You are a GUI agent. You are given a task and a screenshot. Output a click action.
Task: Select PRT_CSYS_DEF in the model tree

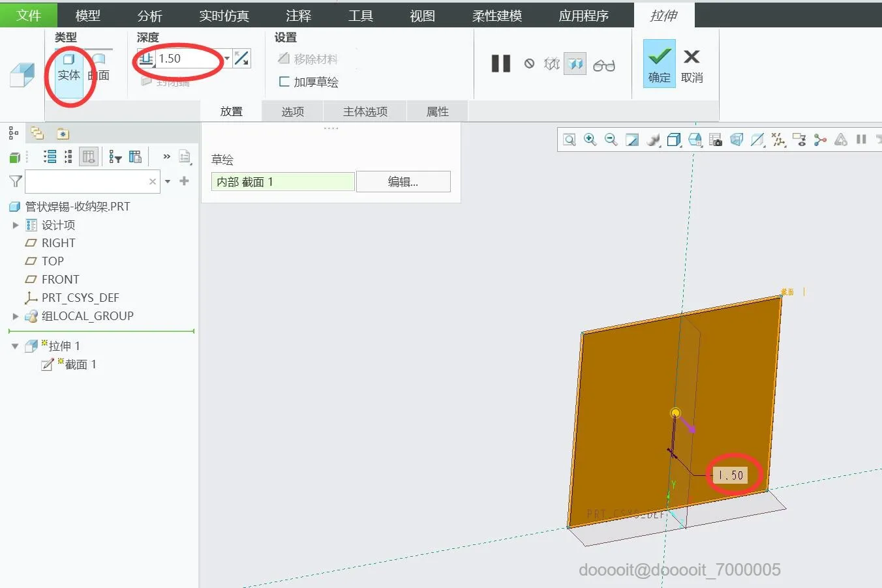point(72,298)
